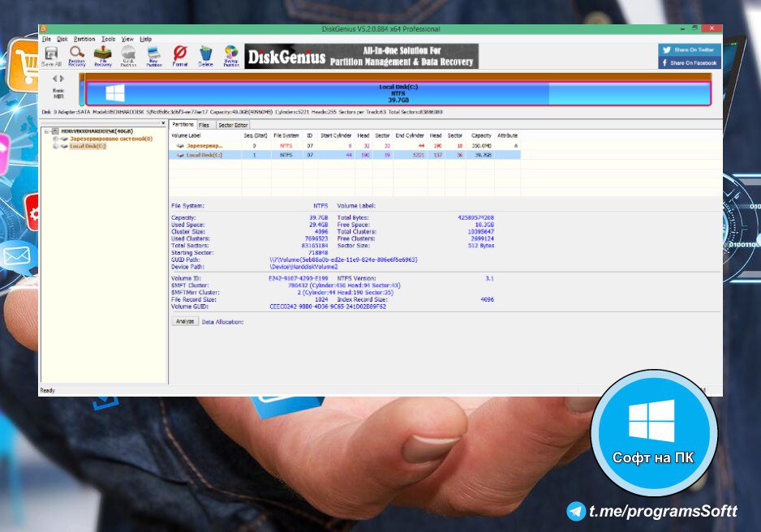This screenshot has height=532, width=761.
Task: Go to the previous disk using the left arrow
Action: point(54,79)
